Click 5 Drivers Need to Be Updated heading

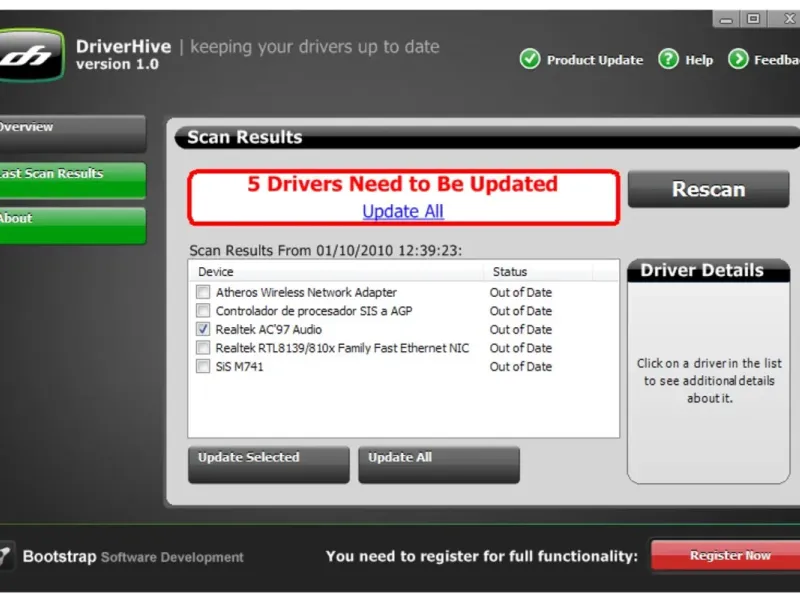pyautogui.click(x=403, y=184)
